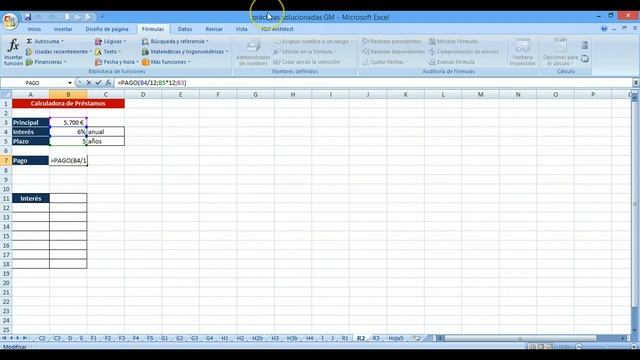640x360 pixels.
Task: Open the Name Box dropdown arrow
Action: point(70,83)
